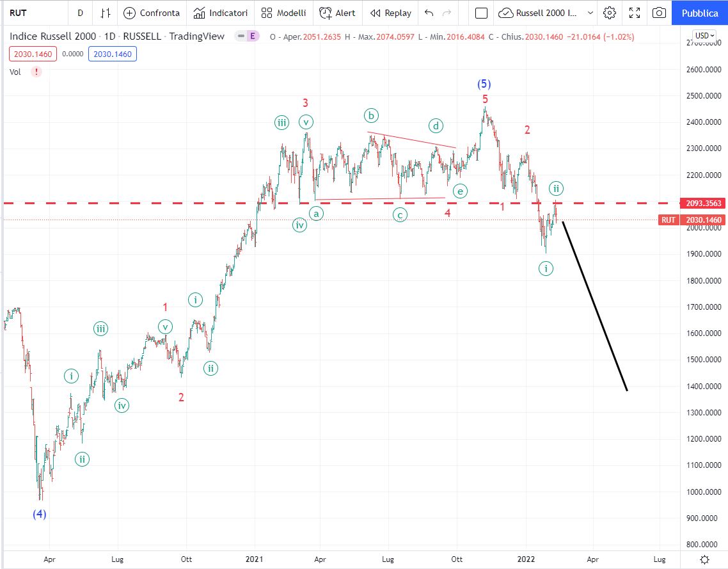This screenshot has width=728, height=569.
Task: Open the Modelli templates menu
Action: pos(283,13)
